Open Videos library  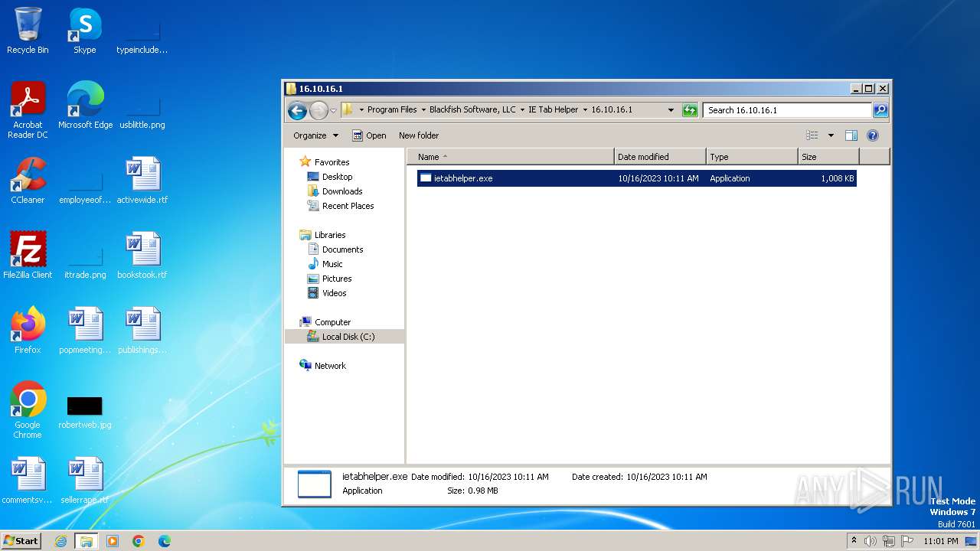[x=334, y=293]
